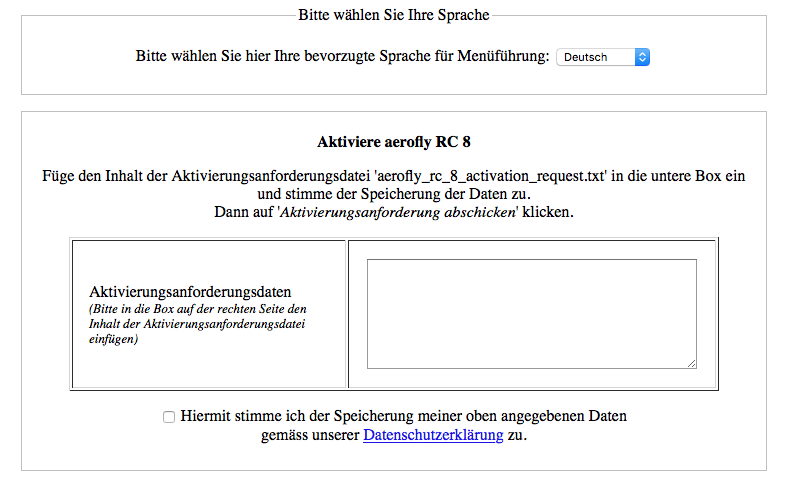
Task: Click the 'Aktiviere aerofly RC 8' heading
Action: tap(394, 142)
